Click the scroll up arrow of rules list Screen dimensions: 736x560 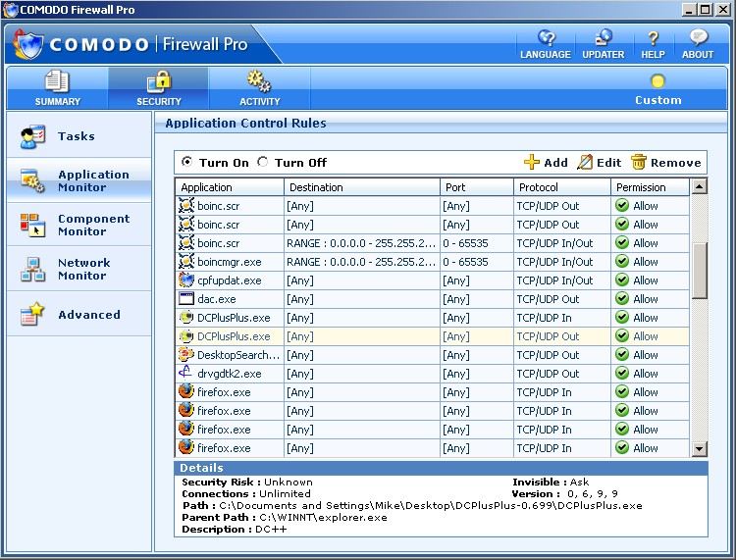699,186
